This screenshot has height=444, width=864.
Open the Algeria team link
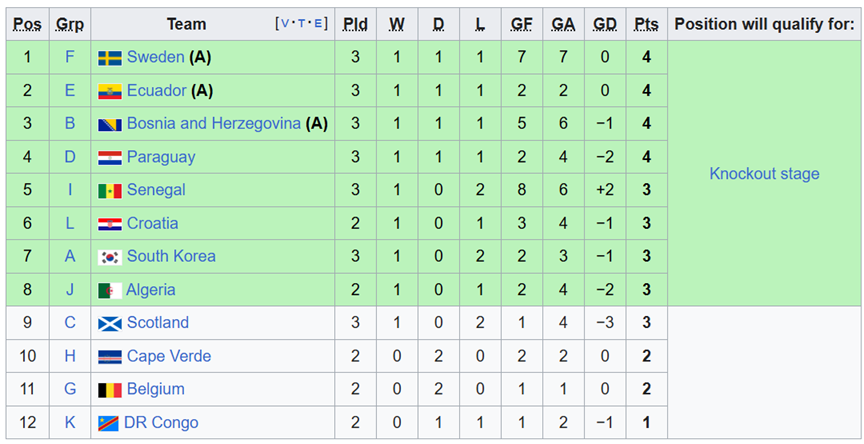coord(150,290)
